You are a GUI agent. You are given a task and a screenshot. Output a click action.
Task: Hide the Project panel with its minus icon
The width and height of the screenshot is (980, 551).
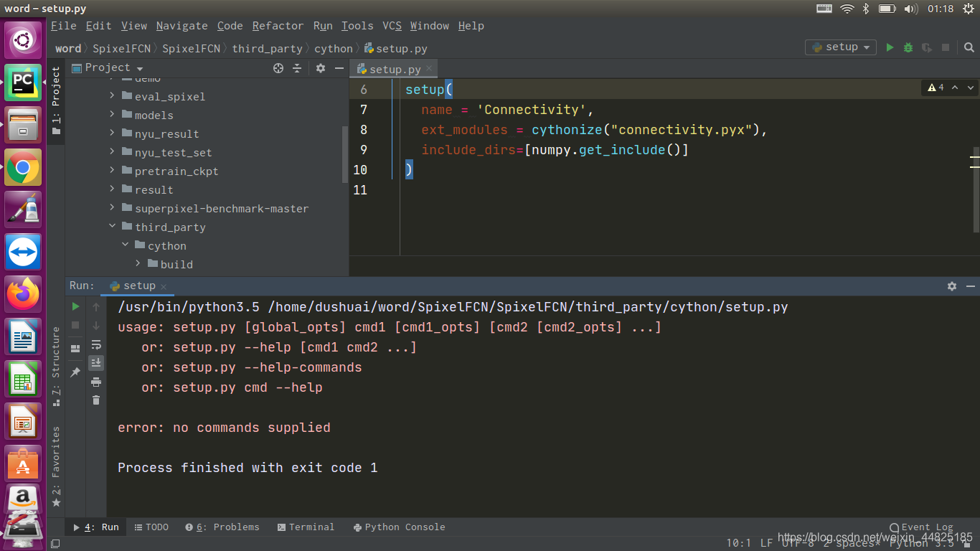tap(338, 68)
